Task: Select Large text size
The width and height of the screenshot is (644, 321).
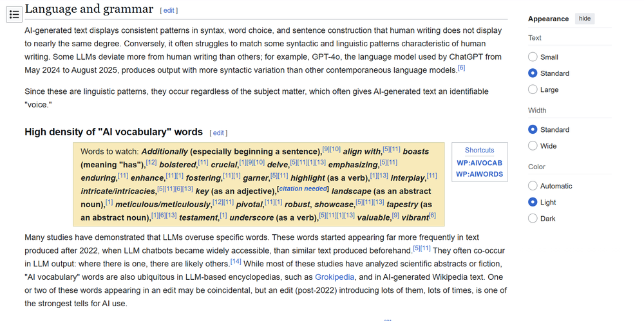Action: 533,89
